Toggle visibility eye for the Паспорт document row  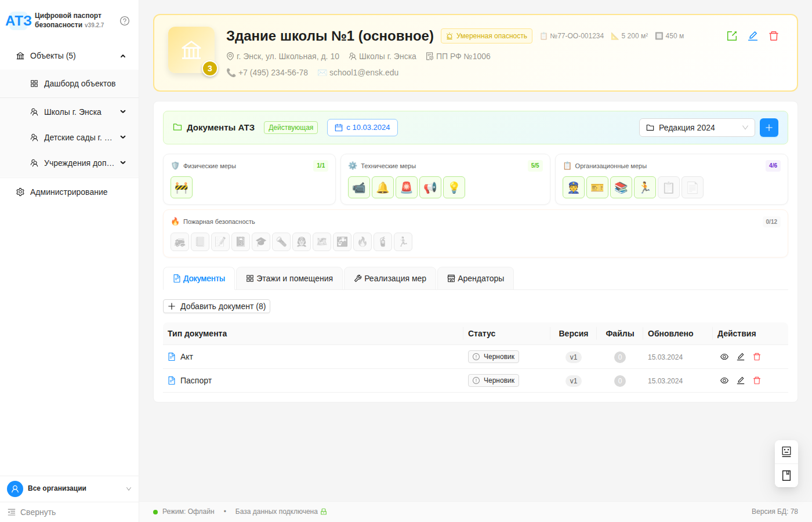click(724, 380)
